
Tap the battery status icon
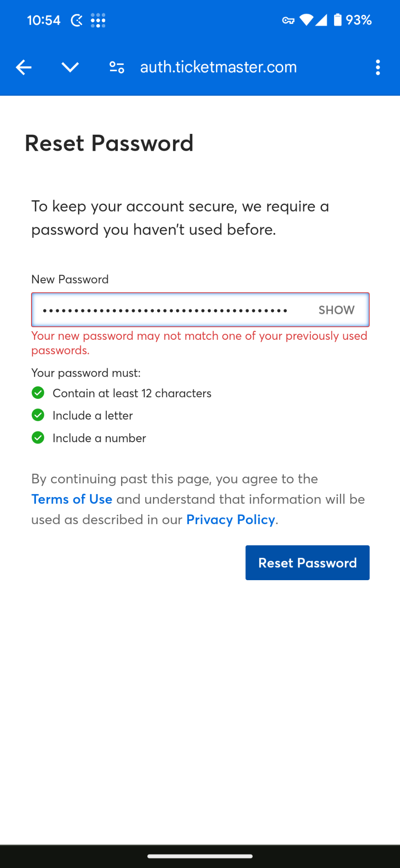(337, 20)
